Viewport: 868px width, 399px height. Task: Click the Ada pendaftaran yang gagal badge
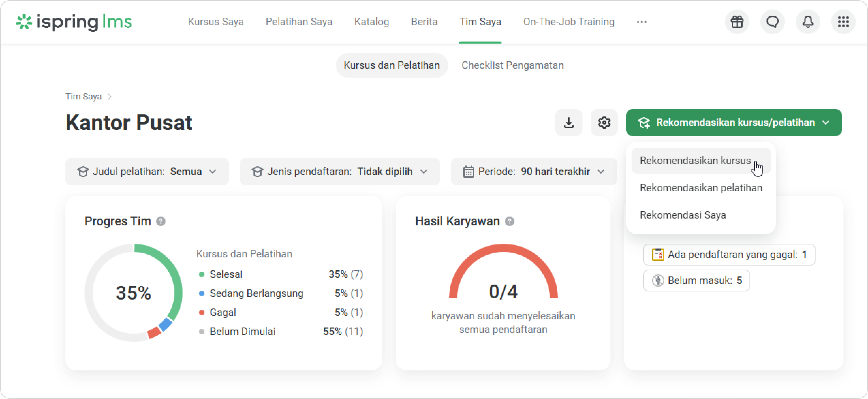tap(729, 255)
